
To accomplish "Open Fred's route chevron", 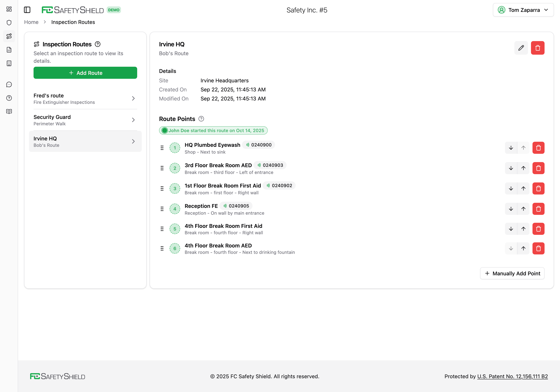I will [x=133, y=98].
